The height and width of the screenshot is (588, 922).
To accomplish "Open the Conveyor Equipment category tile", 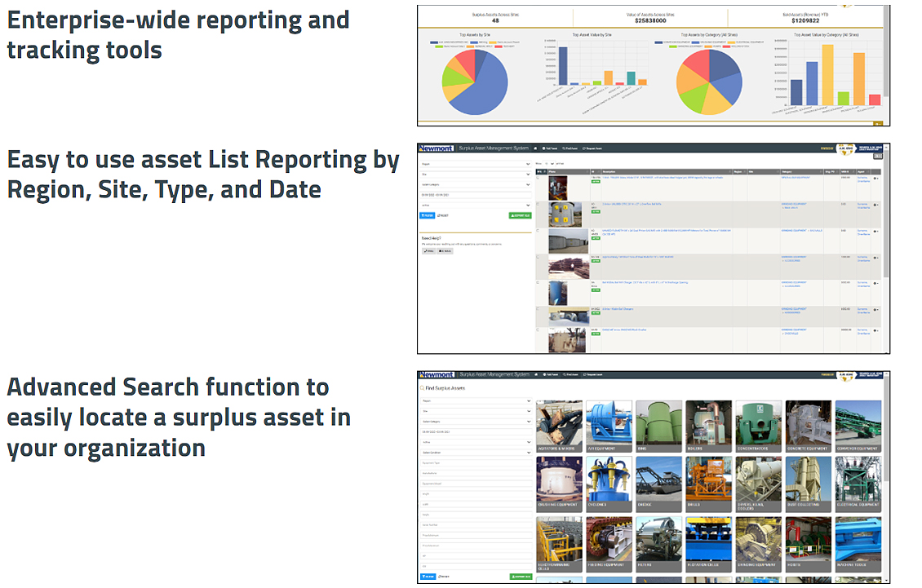I will (x=858, y=426).
